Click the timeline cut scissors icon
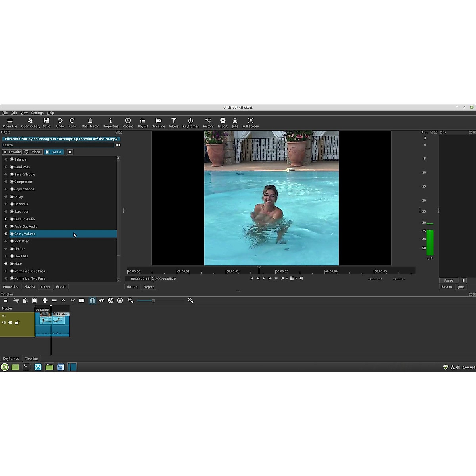This screenshot has width=476, height=476. pyautogui.click(x=16, y=301)
